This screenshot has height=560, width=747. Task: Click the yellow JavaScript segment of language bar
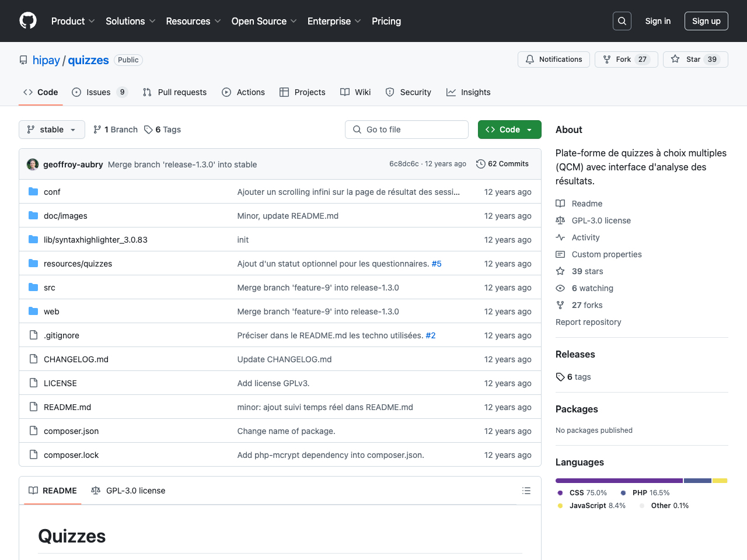tap(720, 481)
